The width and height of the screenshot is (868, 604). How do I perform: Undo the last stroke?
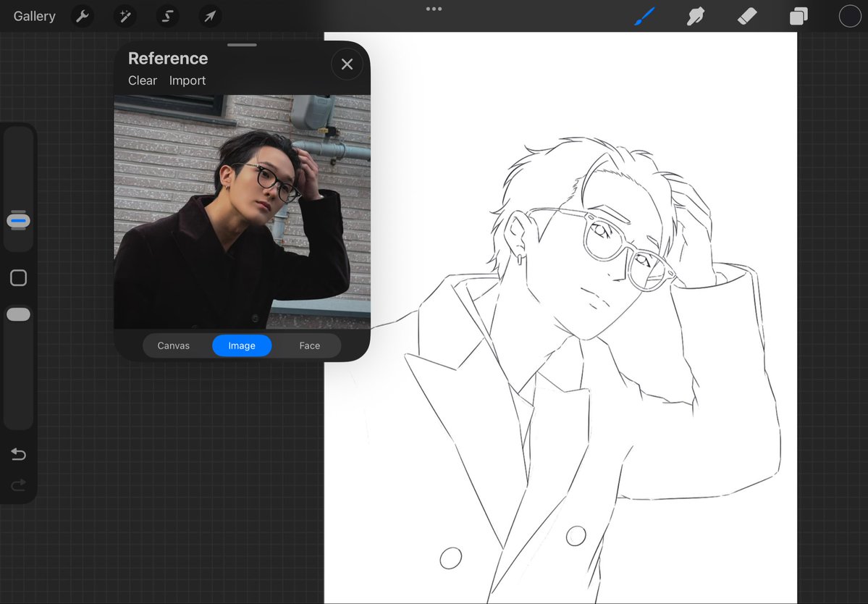18,454
